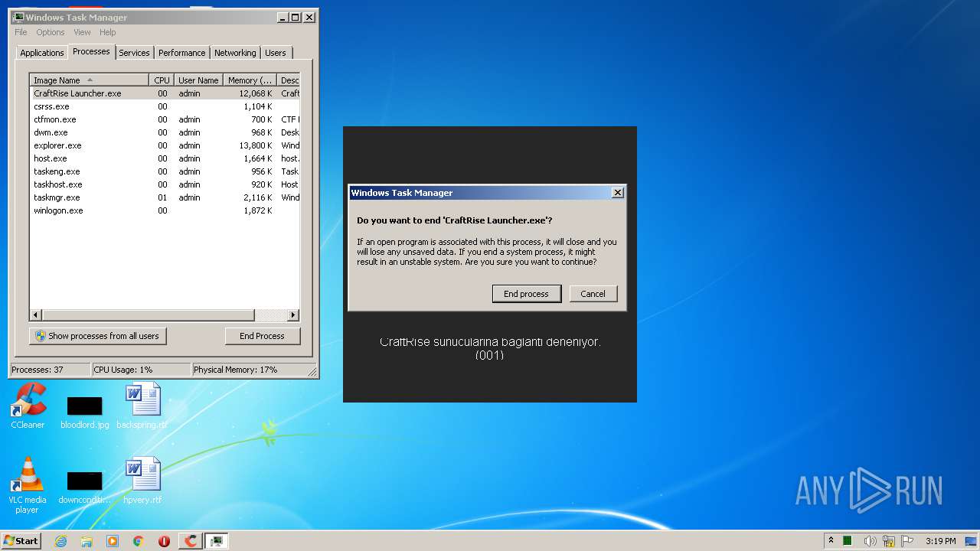980x551 pixels.
Task: Click the horizontal scrollbar right arrow
Action: (x=293, y=315)
